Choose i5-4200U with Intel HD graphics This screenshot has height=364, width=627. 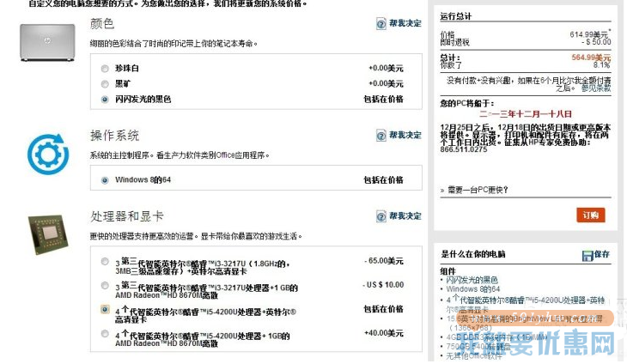point(105,309)
